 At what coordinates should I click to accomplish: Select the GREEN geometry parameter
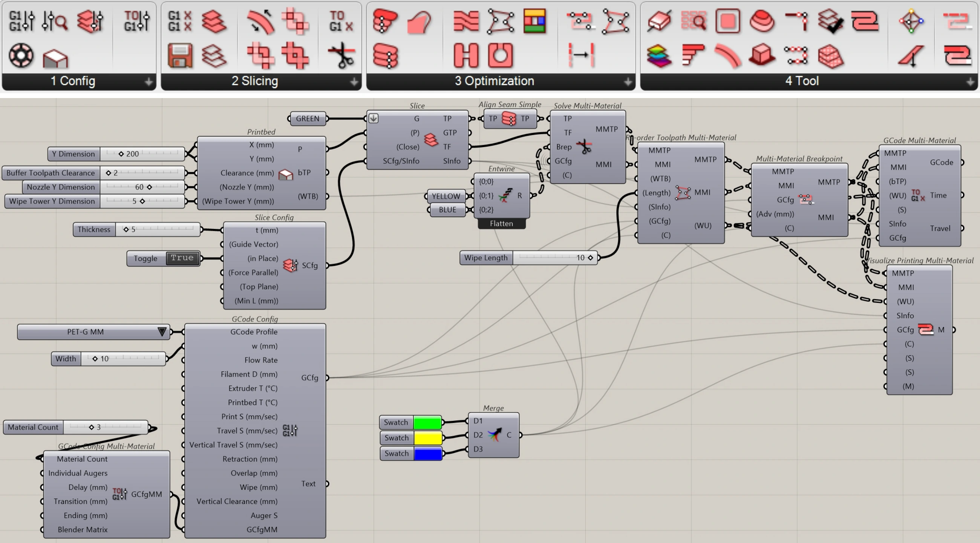pos(308,119)
